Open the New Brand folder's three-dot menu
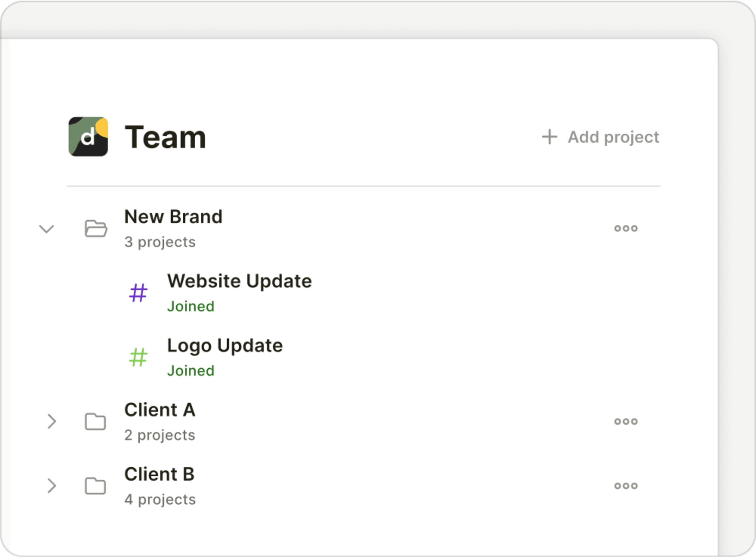Image resolution: width=756 pixels, height=557 pixels. click(x=626, y=229)
